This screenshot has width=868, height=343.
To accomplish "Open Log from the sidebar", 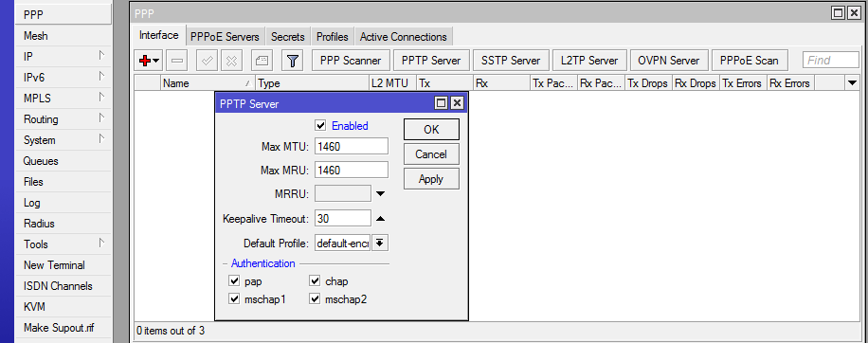I will (63, 203).
